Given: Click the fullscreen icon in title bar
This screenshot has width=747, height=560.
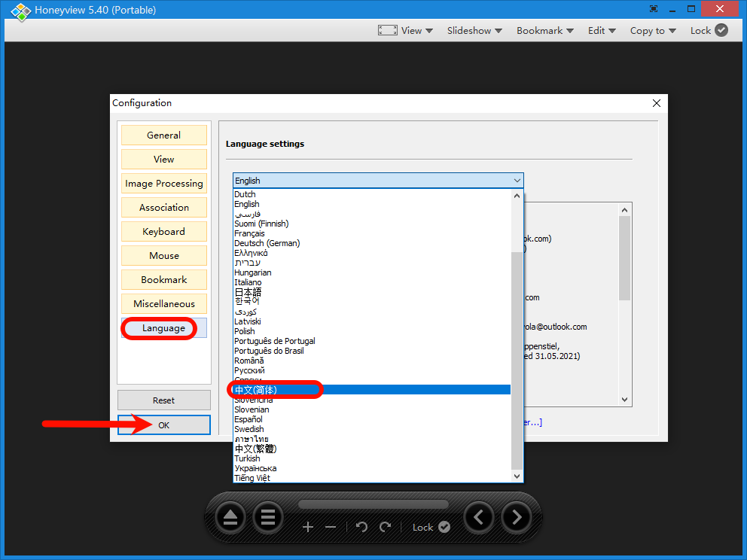Looking at the screenshot, I should [654, 9].
